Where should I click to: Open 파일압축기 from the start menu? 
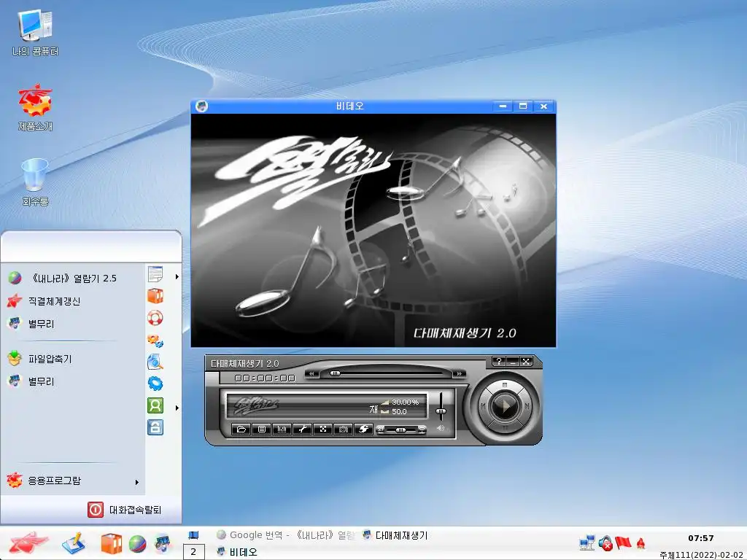click(74, 359)
